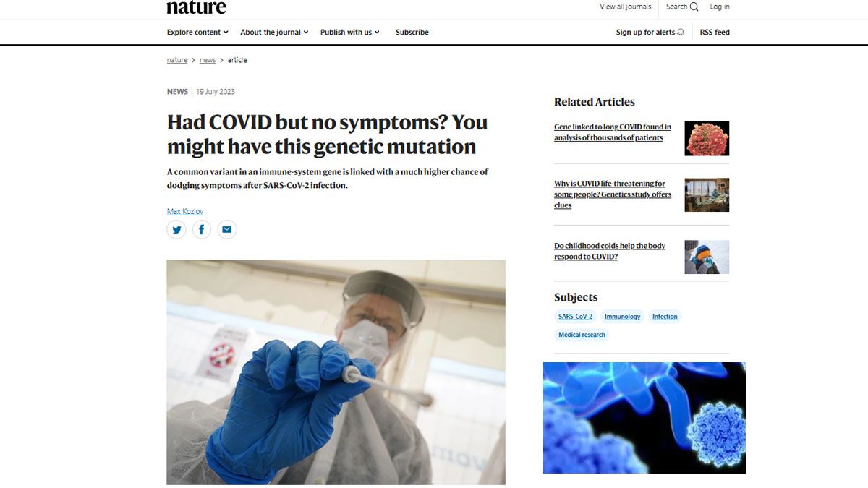Screen dimensions: 868x488
Task: Open the About the journal dropdown
Action: (x=273, y=32)
